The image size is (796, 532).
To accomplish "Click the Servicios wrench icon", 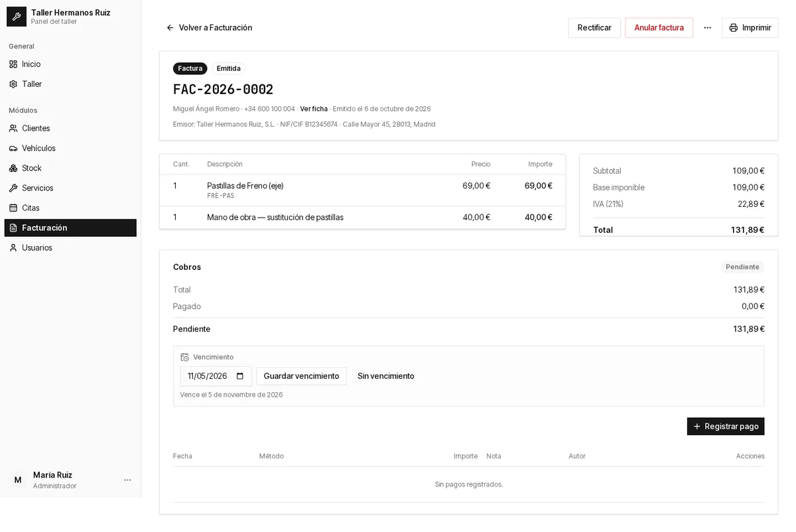I will point(13,188).
